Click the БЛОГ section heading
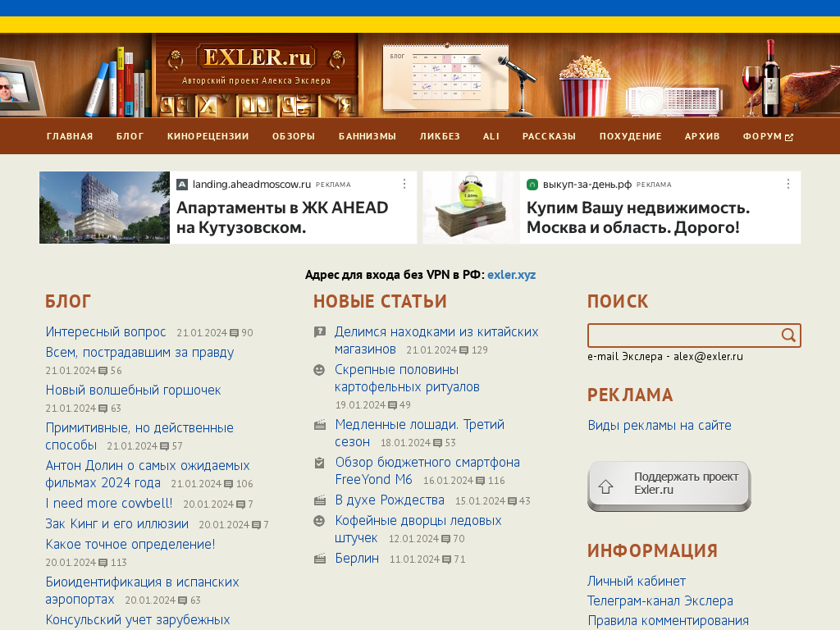This screenshot has height=630, width=840. click(68, 302)
